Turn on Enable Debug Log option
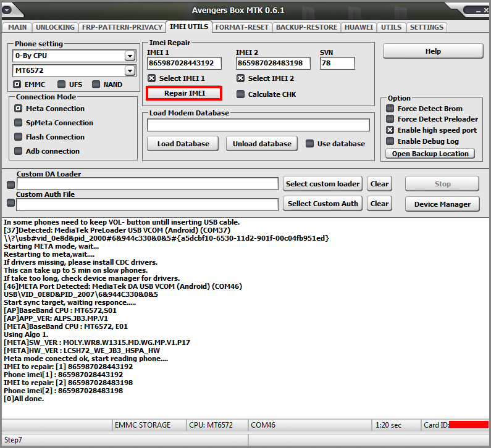The width and height of the screenshot is (491, 448). [x=390, y=141]
